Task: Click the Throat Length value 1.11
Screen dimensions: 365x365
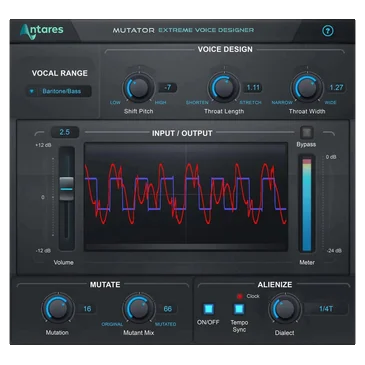Action: (253, 88)
